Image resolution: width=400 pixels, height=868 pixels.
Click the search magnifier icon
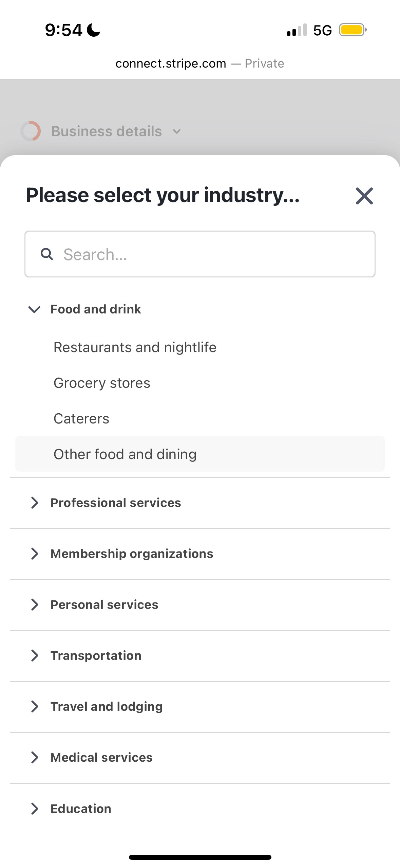[x=47, y=254]
